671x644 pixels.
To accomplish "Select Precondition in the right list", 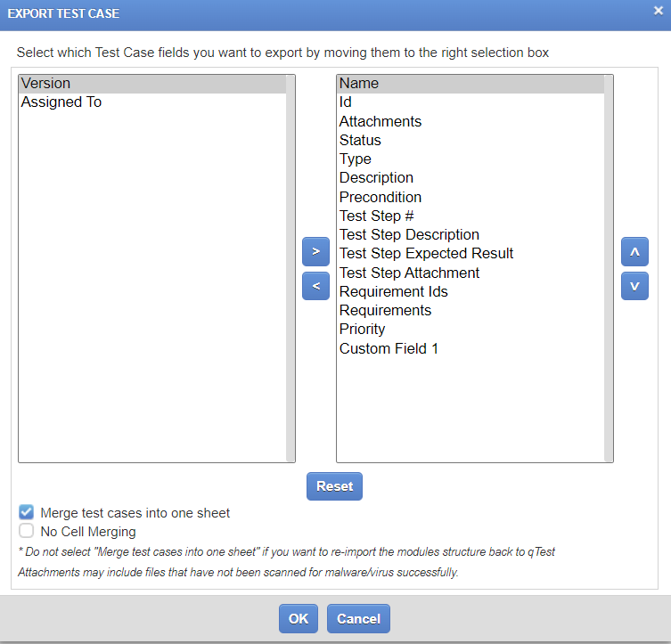I will tap(381, 197).
